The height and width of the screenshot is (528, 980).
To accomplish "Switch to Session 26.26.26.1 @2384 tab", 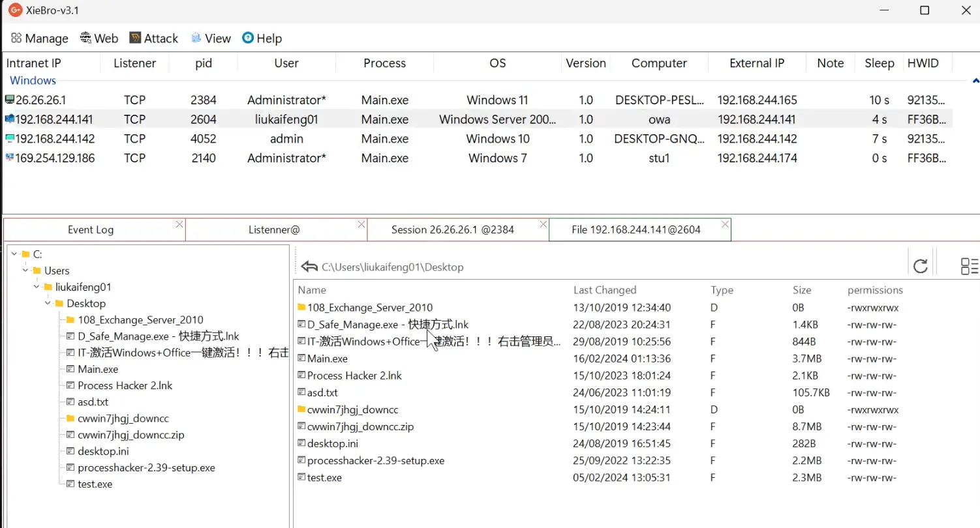I will pos(453,229).
